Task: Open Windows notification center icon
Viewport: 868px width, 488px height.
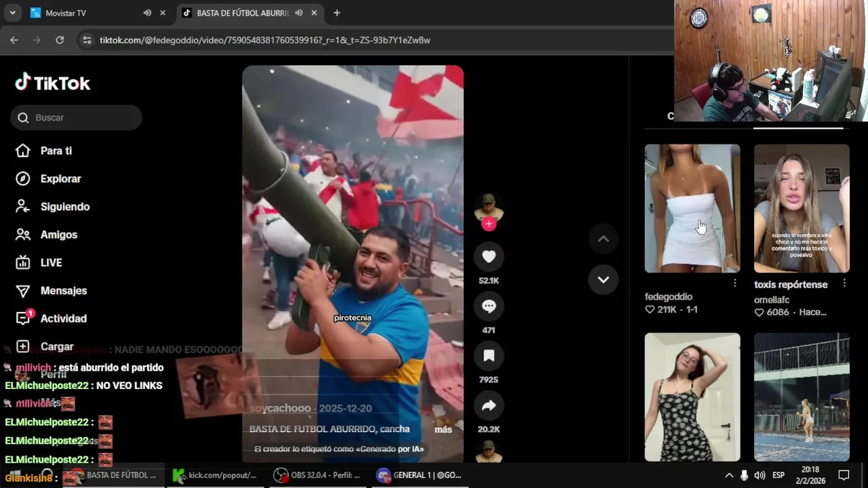Action: (844, 475)
